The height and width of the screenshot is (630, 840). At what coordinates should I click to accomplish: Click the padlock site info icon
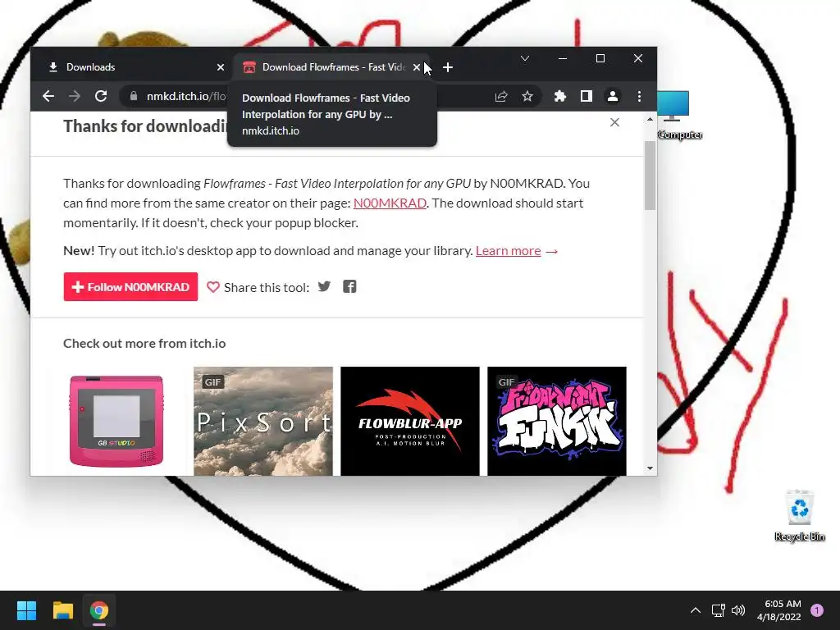click(x=134, y=97)
